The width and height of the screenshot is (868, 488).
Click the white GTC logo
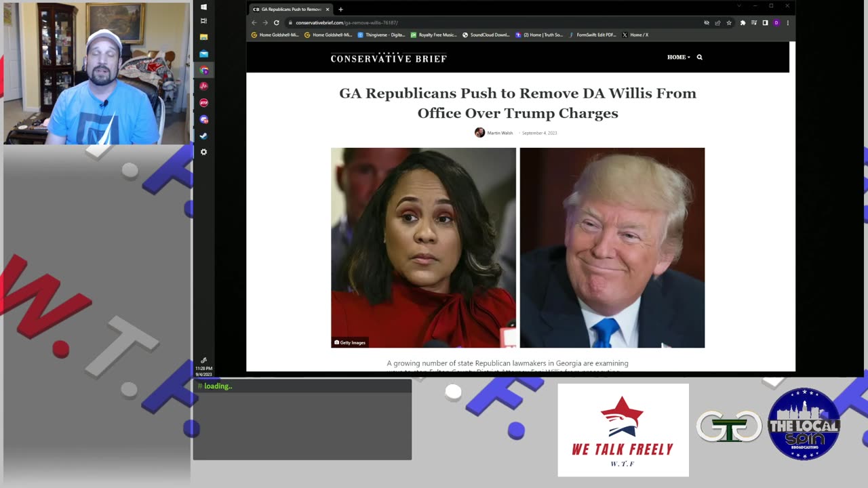(729, 426)
